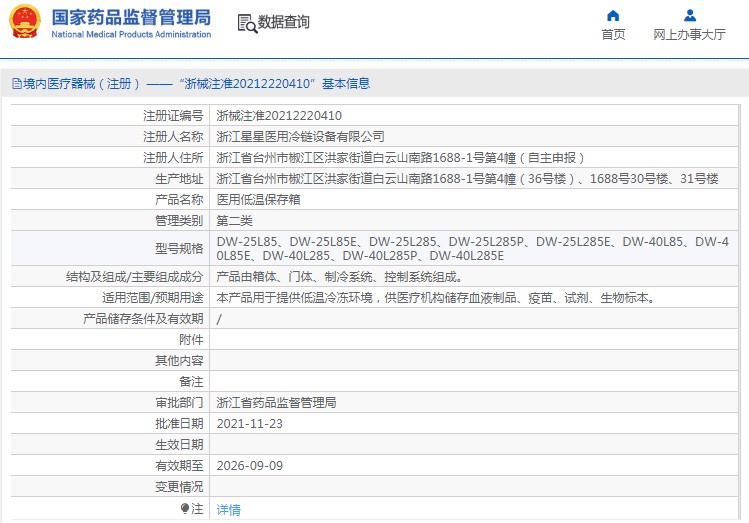Viewport: 749px width, 523px height.
Task: Click the 生产地址 label
Action: pyautogui.click(x=179, y=179)
